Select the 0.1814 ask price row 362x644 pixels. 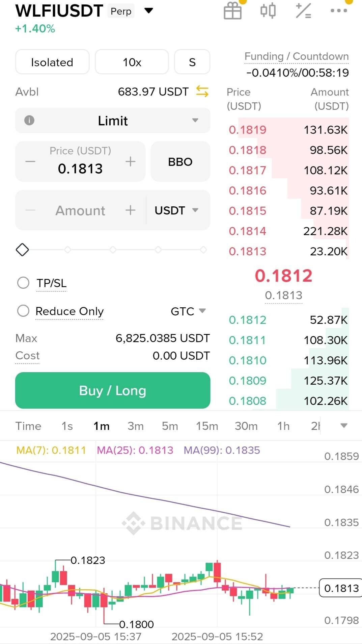(287, 231)
